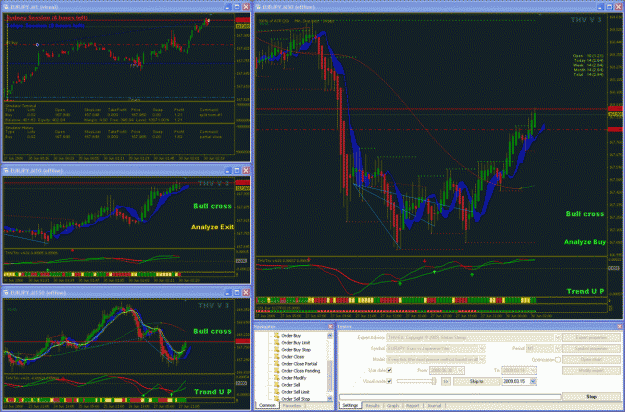Select the Order Close Partial script icon
Screen dimensions: 625x412
tap(277, 364)
